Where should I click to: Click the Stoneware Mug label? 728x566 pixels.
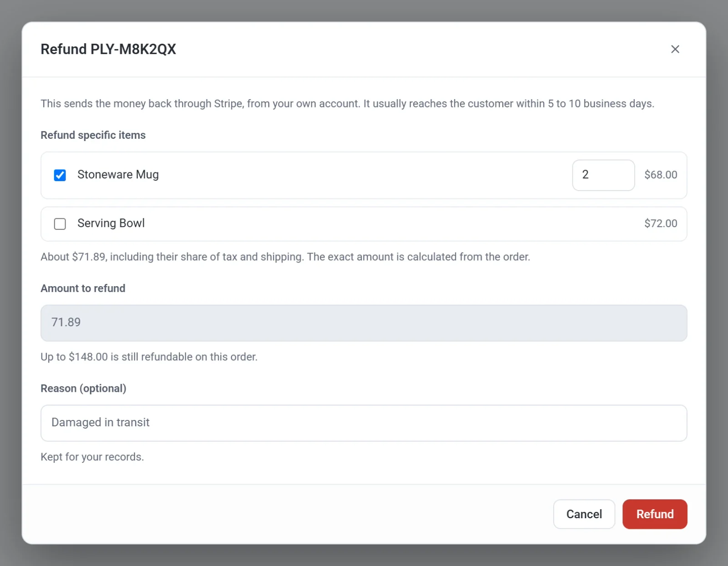118,175
